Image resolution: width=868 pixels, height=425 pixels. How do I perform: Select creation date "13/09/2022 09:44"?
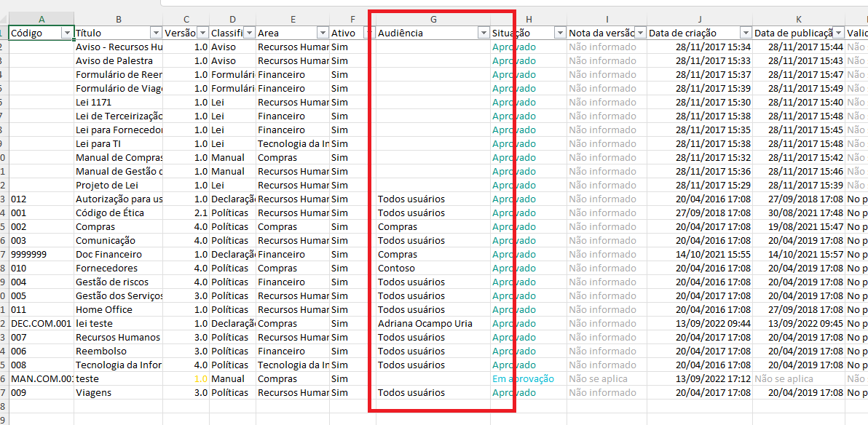pyautogui.click(x=700, y=324)
